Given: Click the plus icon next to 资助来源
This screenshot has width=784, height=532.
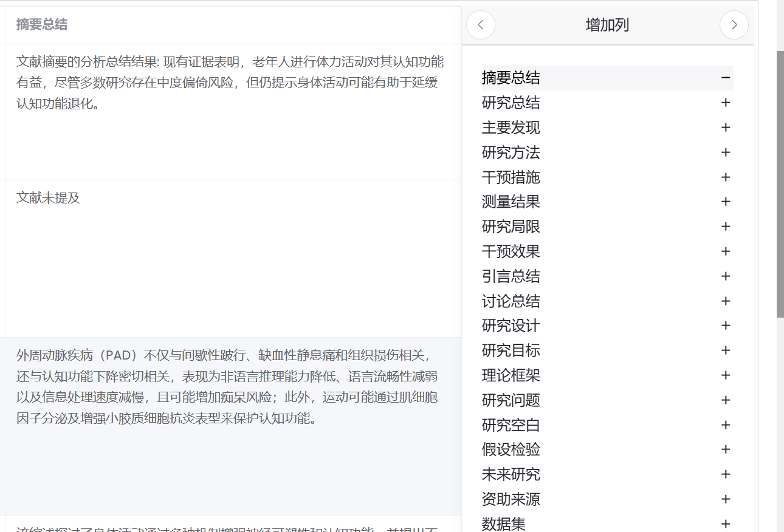Looking at the screenshot, I should click(x=726, y=499).
